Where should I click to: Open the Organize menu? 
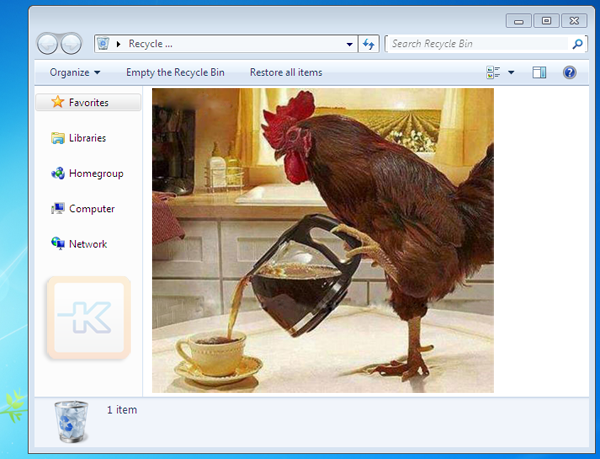[x=75, y=72]
